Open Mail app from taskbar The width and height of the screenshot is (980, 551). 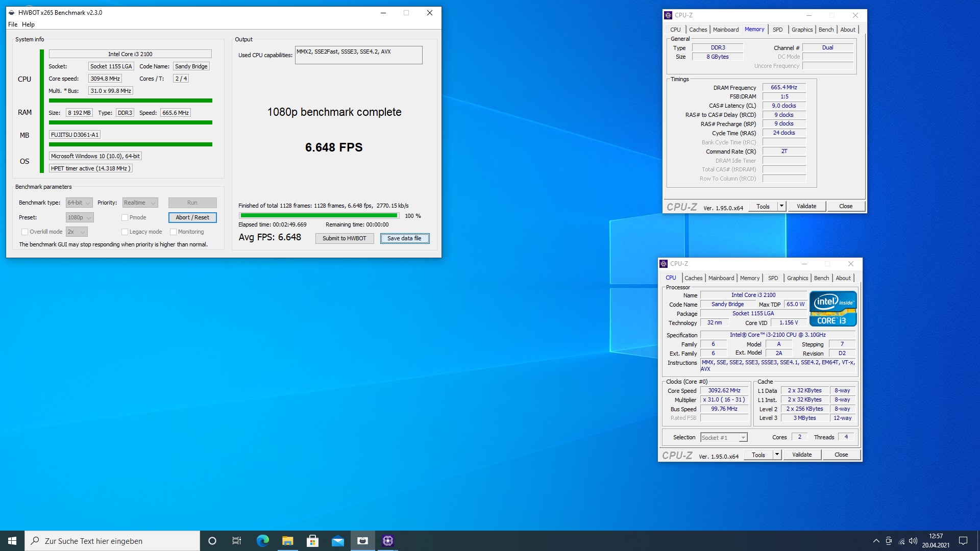337,541
